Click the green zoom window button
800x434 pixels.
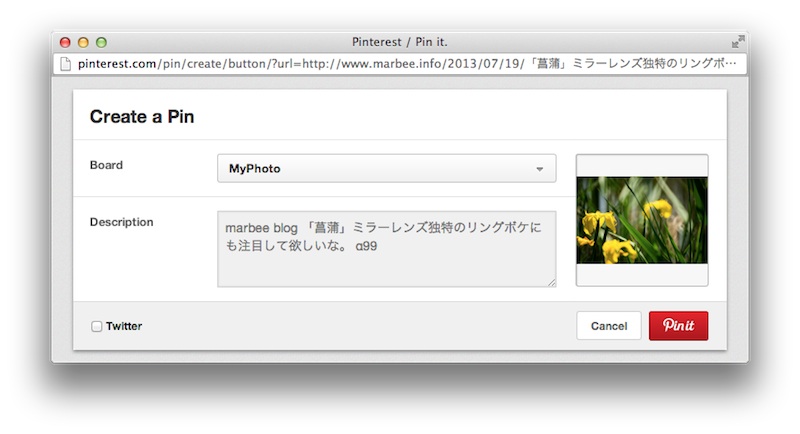(100, 42)
